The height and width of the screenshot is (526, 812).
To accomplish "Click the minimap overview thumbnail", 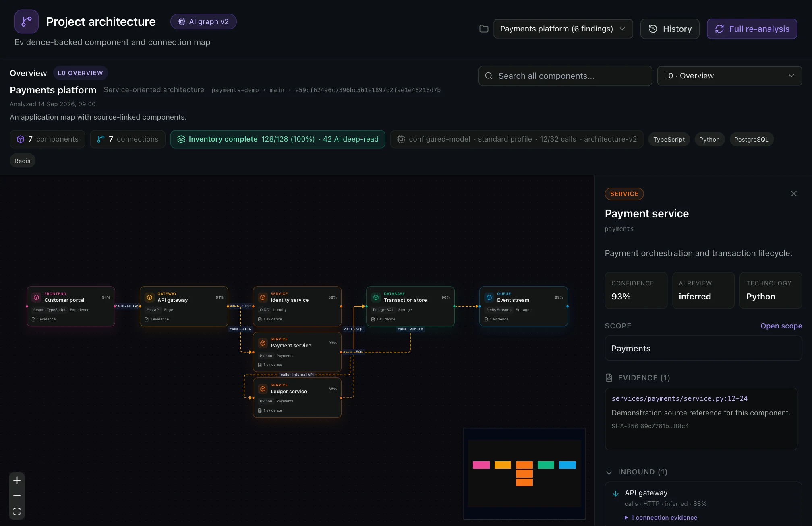I will 524,474.
